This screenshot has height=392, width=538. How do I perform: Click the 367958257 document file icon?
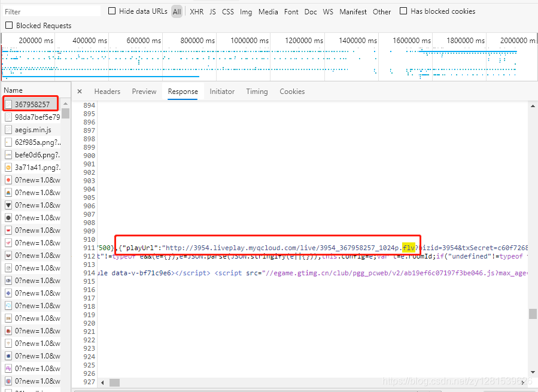[x=8, y=104]
